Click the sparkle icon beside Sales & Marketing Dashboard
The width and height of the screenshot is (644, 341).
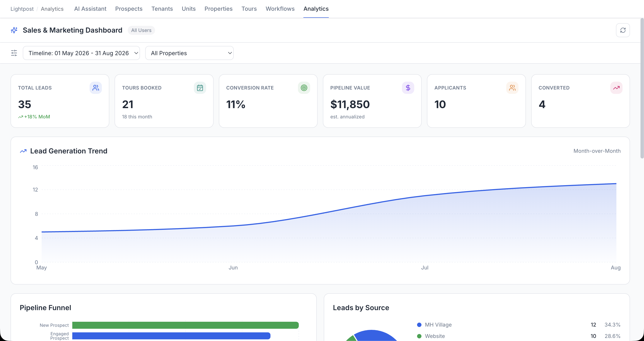coord(14,30)
